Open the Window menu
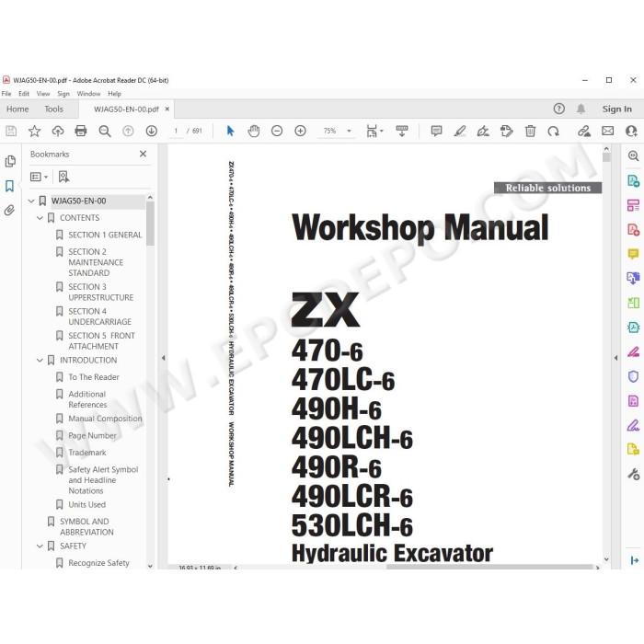The width and height of the screenshot is (644, 644). (x=88, y=94)
